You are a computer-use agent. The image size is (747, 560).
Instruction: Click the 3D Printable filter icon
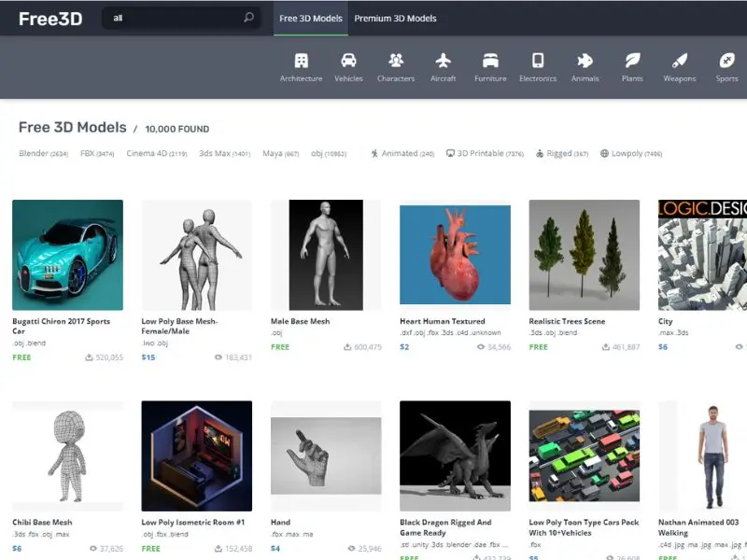450,153
